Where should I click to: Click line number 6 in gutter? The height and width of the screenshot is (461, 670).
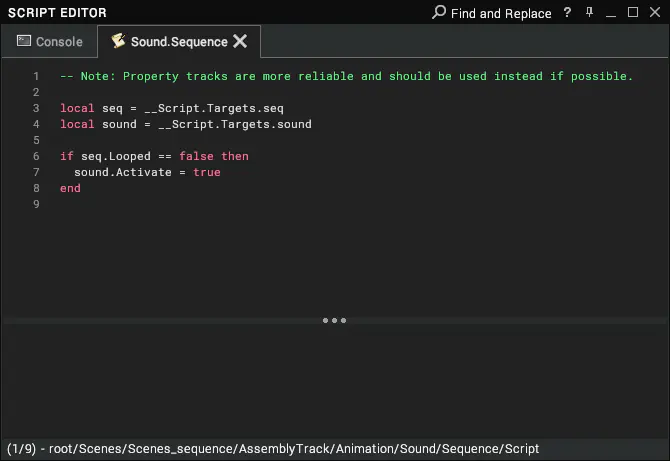(36, 156)
